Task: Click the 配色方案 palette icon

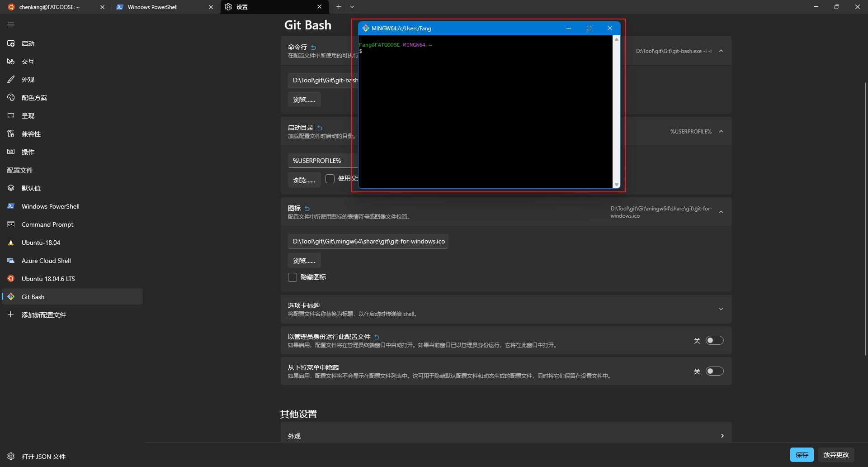Action: click(x=11, y=98)
